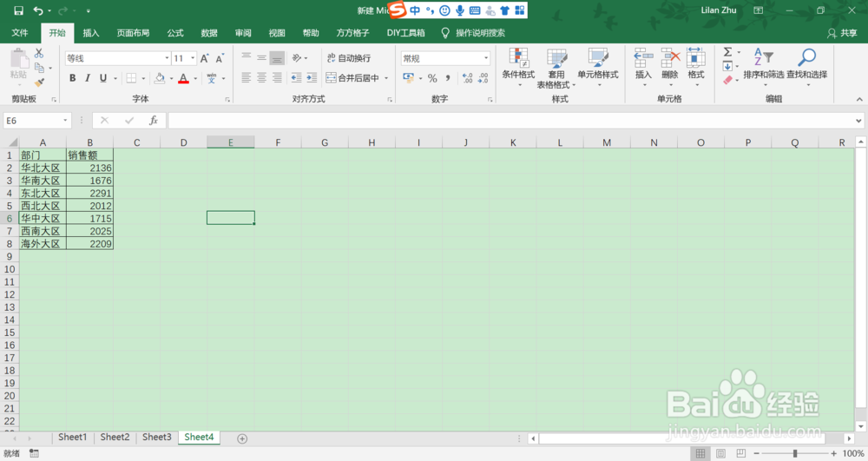Open Format as Table (套用表格格式)

556,68
